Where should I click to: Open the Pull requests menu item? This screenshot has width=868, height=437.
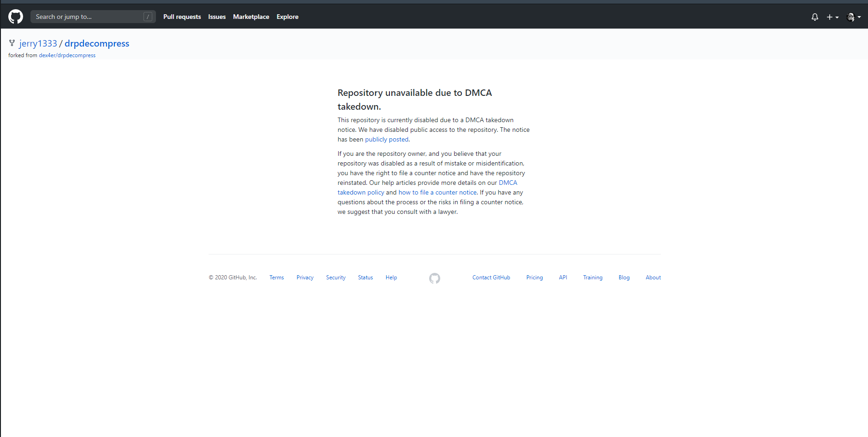[x=182, y=17]
